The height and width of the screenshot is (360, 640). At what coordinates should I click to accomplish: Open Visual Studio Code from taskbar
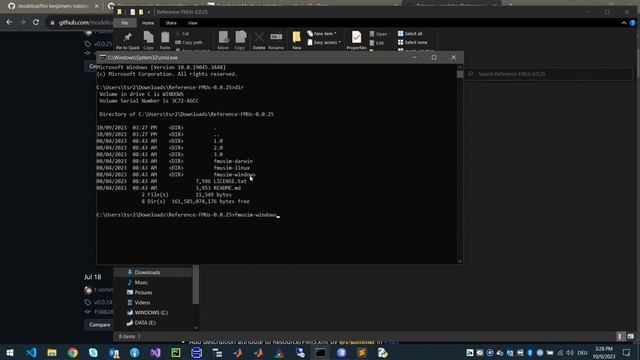point(31,353)
